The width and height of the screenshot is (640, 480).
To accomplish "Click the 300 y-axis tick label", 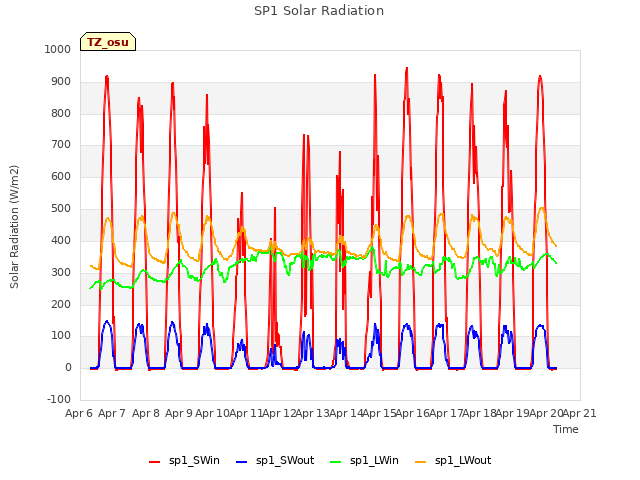I will pyautogui.click(x=61, y=272).
